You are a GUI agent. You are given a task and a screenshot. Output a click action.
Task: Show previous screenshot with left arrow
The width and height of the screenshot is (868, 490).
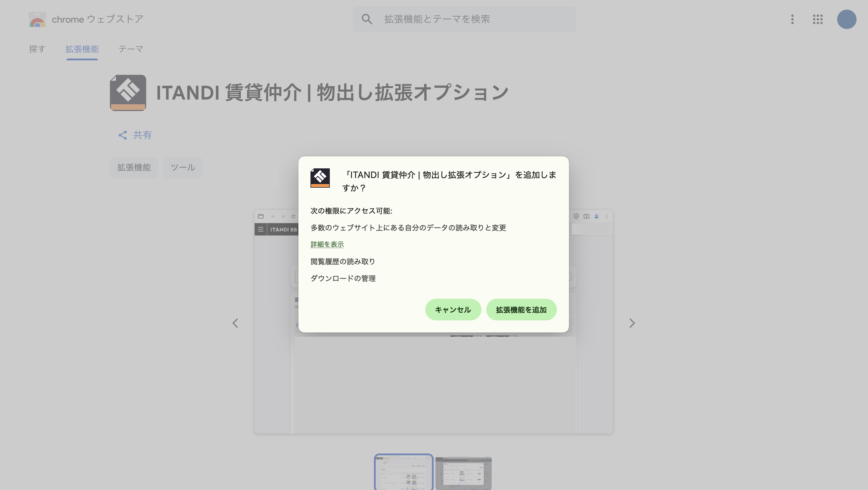coord(235,323)
